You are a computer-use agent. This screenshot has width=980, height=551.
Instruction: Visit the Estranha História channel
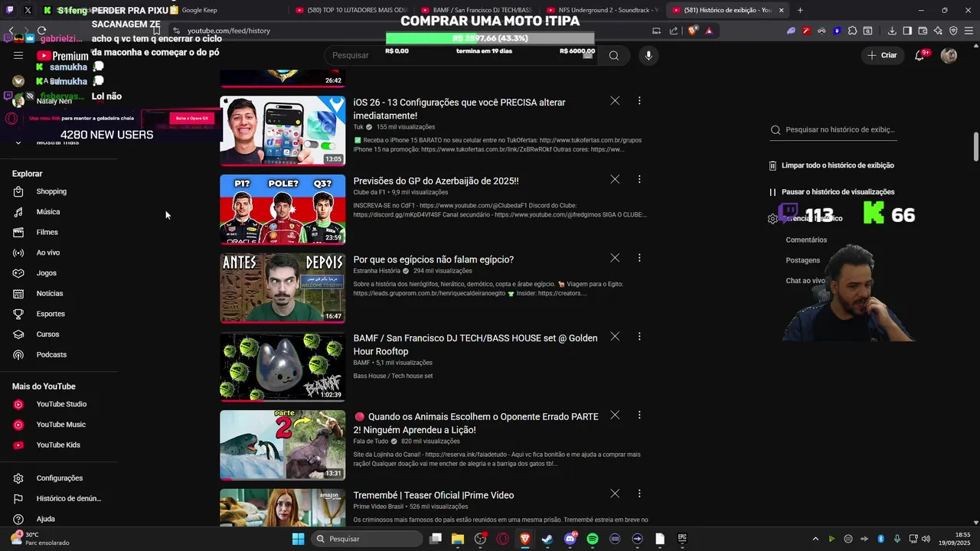[x=377, y=271]
